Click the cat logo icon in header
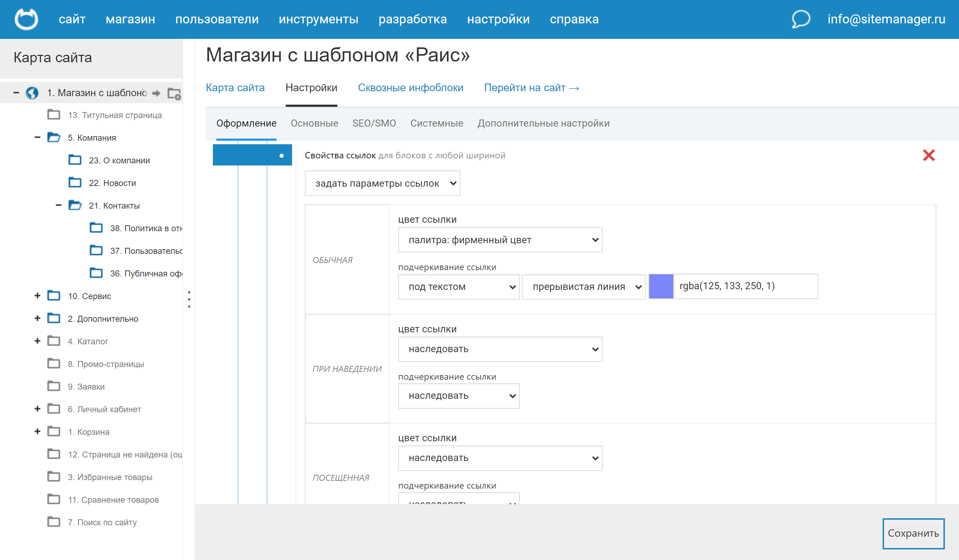Viewport: 959px width, 560px height. pyautogui.click(x=26, y=19)
